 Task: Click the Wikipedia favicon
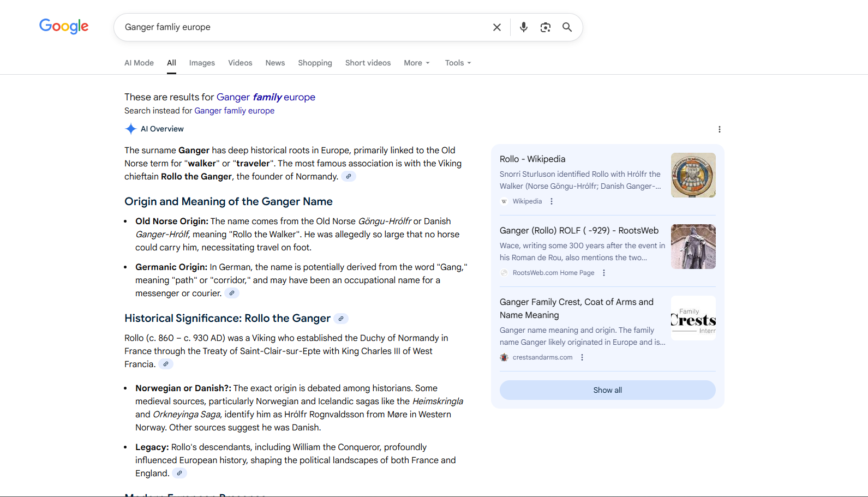click(x=504, y=201)
